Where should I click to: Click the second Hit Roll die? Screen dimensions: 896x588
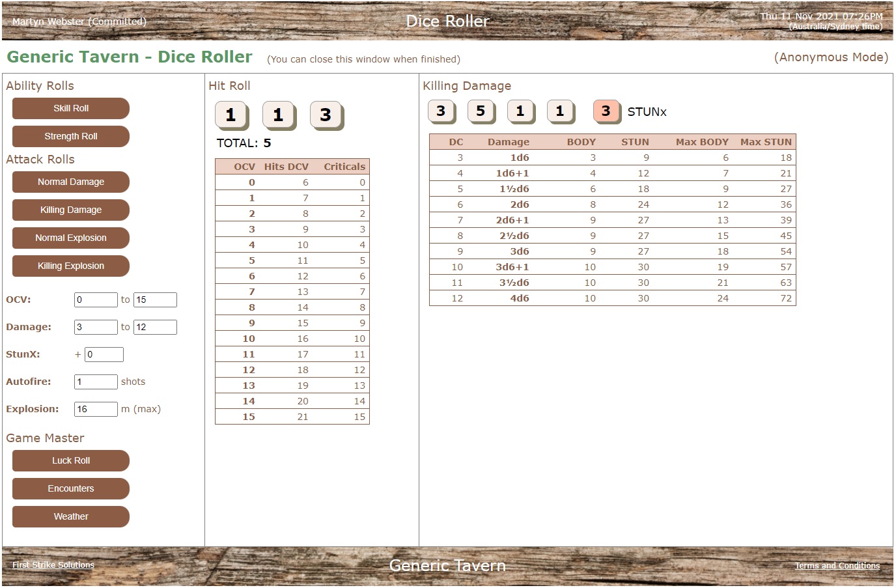coord(279,116)
